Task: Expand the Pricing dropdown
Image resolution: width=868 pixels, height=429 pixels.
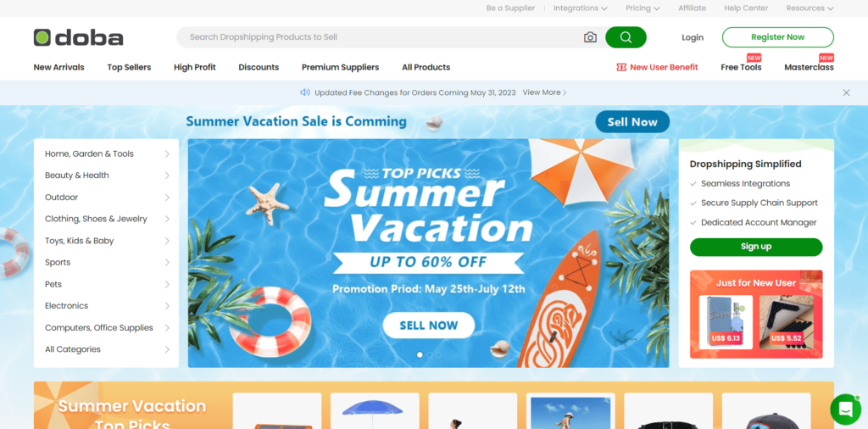Action: (x=643, y=8)
